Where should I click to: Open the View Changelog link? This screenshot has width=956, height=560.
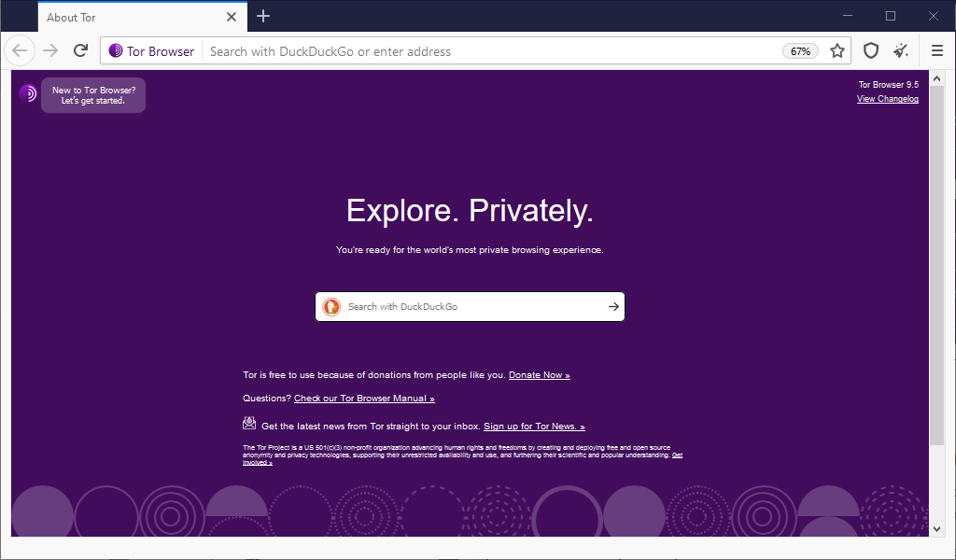coord(887,99)
